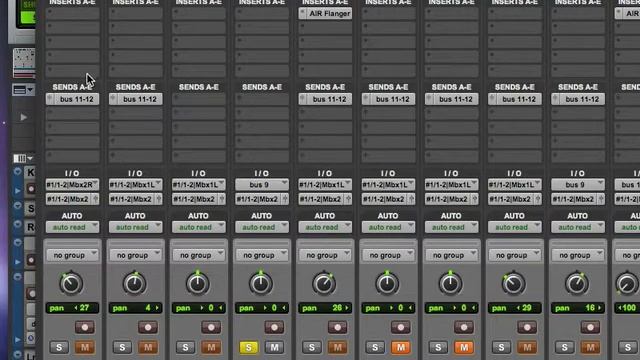Mute the soloed channel using its white M button

274,347
